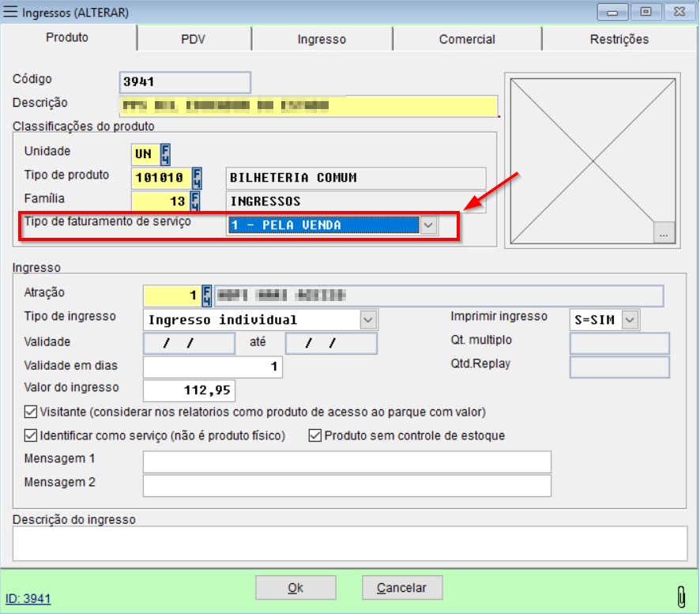Click the Valor do ingresso field
Image resolution: width=700 pixels, height=614 pixels.
pyautogui.click(x=189, y=390)
